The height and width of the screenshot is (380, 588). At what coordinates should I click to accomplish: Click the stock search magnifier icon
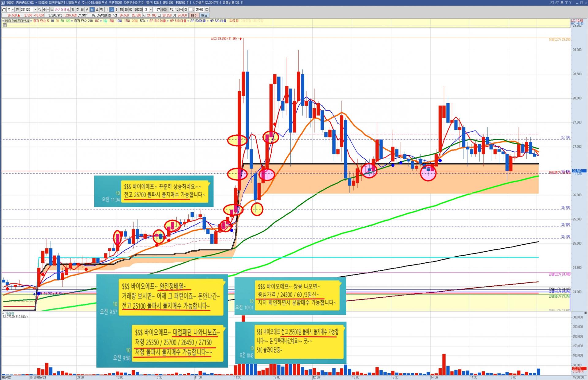(40, 9)
